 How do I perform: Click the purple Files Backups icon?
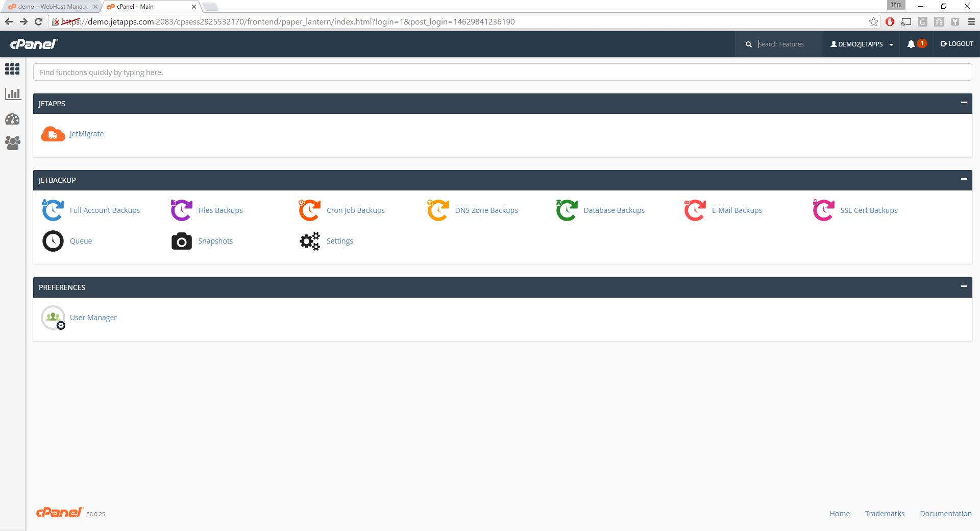(182, 210)
